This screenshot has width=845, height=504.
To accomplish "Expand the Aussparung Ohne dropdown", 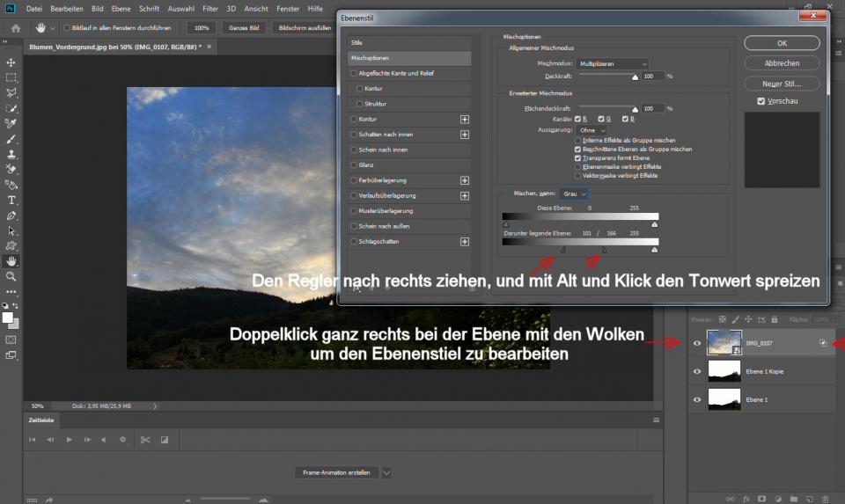I will point(592,130).
